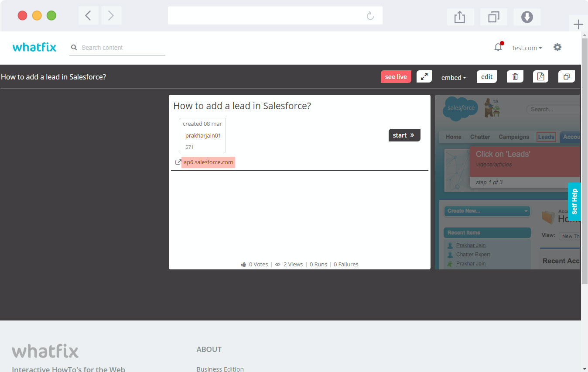The width and height of the screenshot is (588, 372).
Task: Export the flow as PDF
Action: [x=541, y=76]
